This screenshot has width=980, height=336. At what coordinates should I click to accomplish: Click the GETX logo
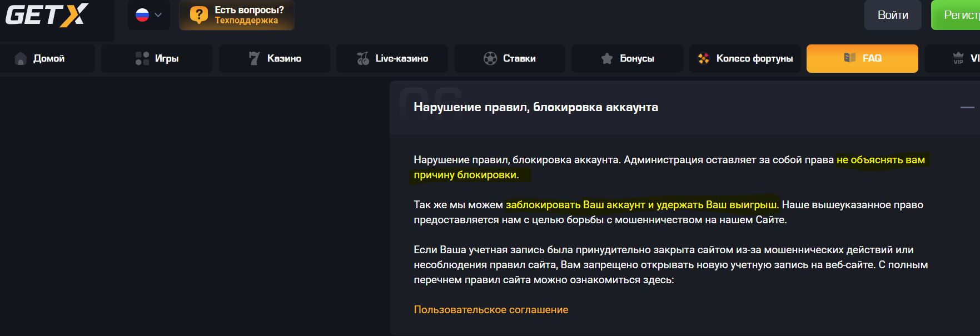(x=47, y=15)
